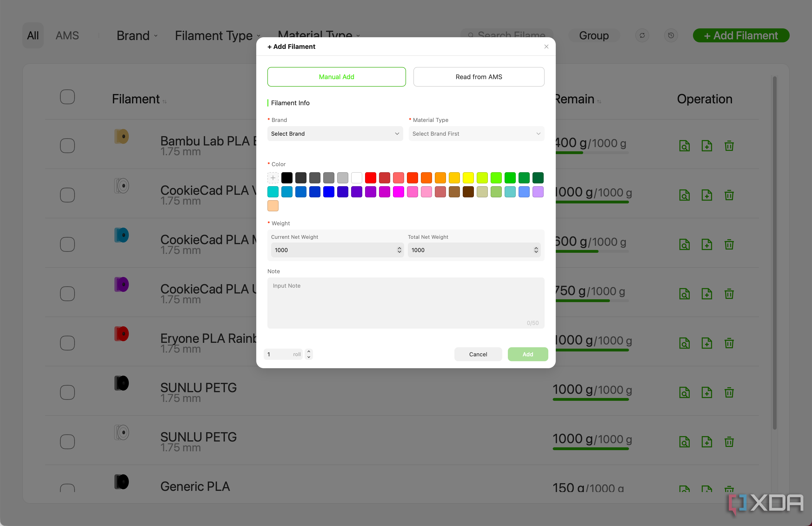812x526 pixels.
Task: Delete the second SUNLU PETG filament via its trash icon
Action: (x=729, y=442)
